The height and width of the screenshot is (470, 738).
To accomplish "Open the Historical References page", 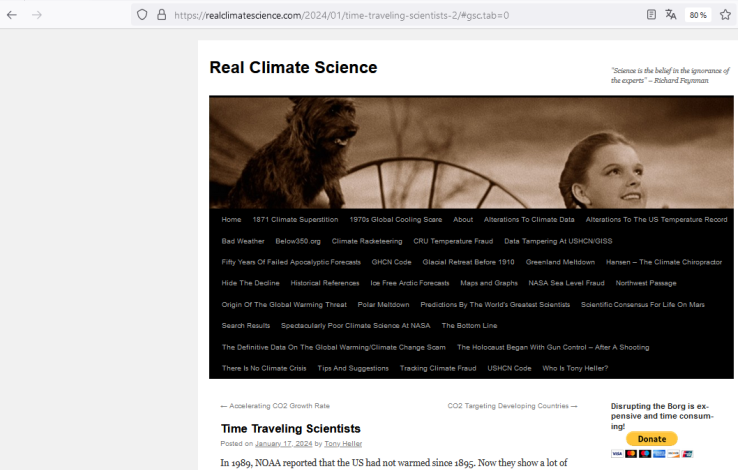I will click(x=325, y=283).
